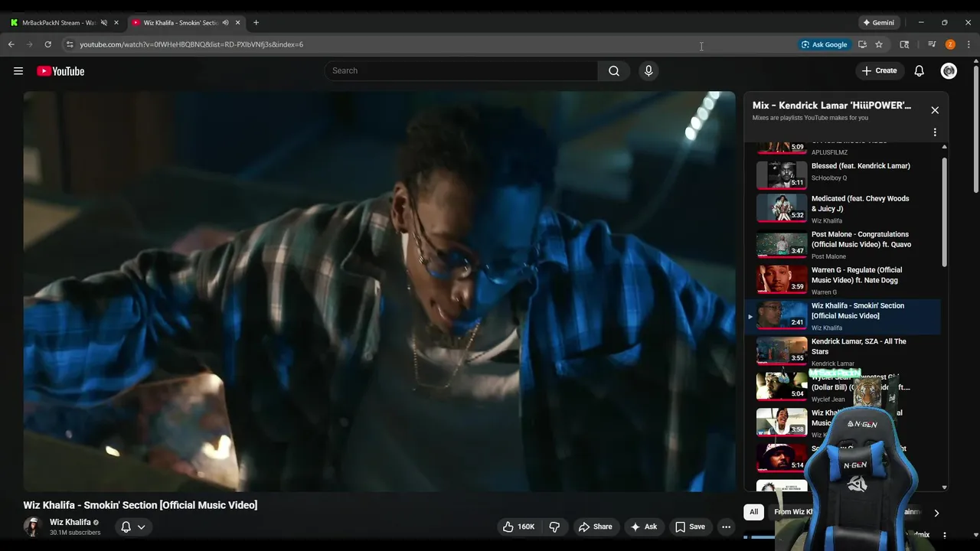Open Gemini in Chrome

pos(879,23)
